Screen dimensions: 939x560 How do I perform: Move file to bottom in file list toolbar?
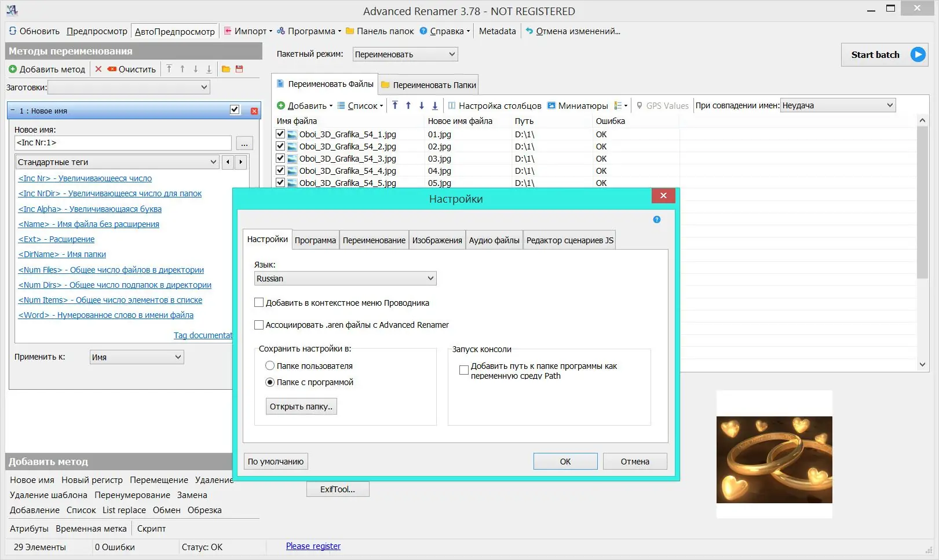coord(435,105)
